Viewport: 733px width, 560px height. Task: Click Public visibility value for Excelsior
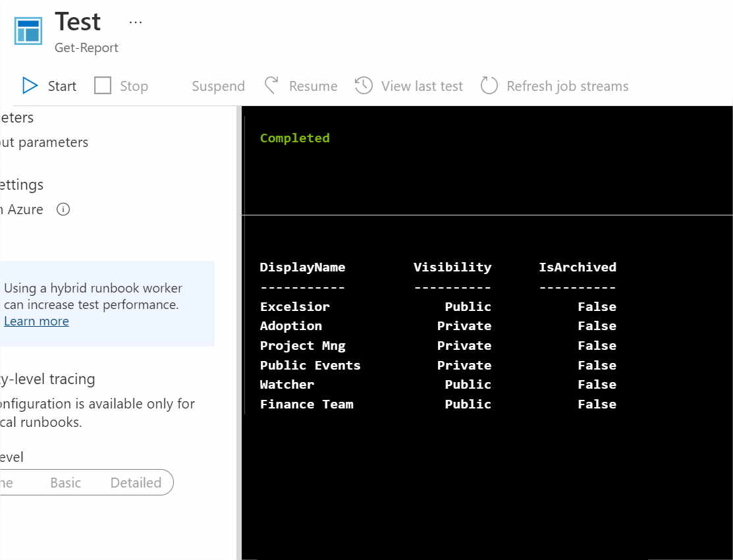tap(468, 307)
